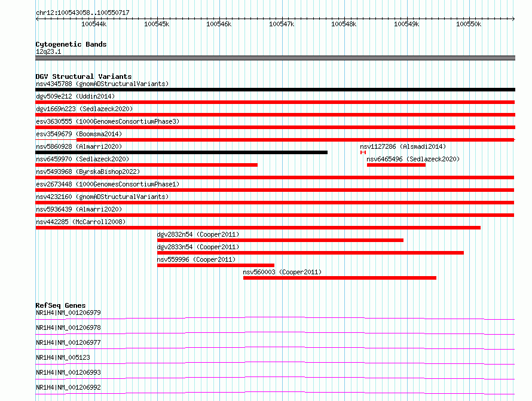This screenshot has height=401, width=532.
Task: Select nsv559996 (Cooper2011) label
Action: [196, 259]
